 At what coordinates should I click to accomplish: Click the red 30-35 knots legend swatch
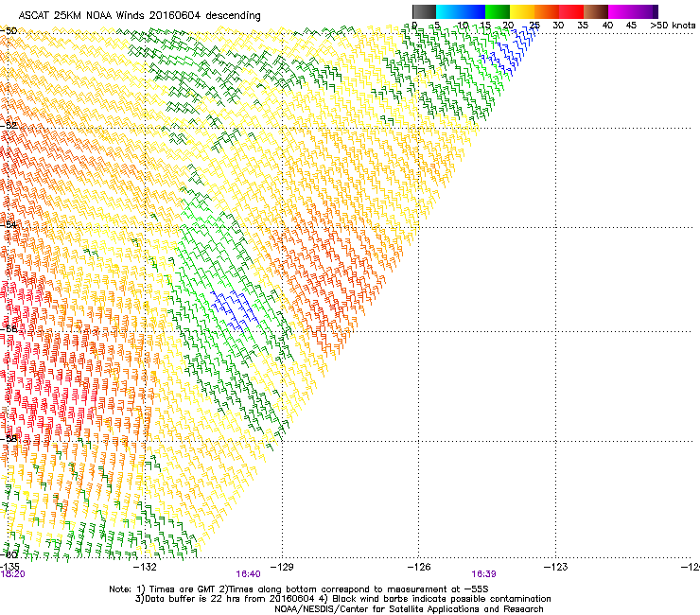coord(571,11)
